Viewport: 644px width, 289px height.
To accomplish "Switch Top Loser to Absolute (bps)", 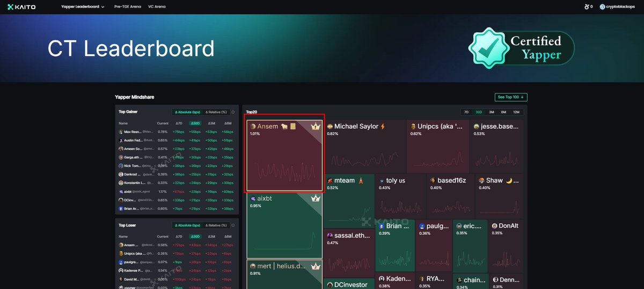I will [186, 225].
